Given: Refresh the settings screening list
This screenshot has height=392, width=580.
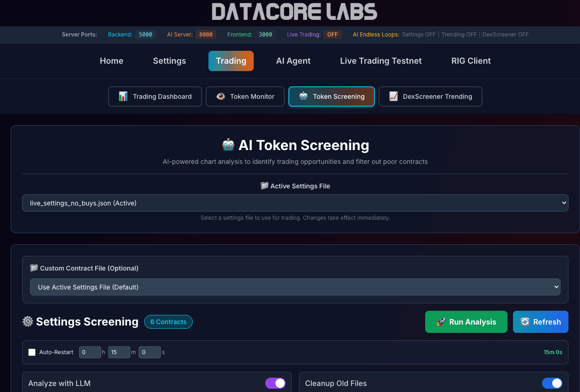Looking at the screenshot, I should click(541, 322).
